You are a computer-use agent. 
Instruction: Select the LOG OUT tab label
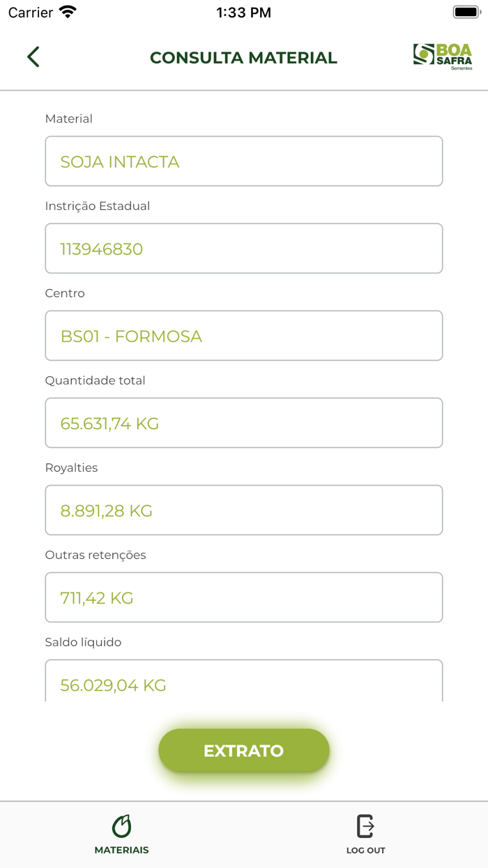[x=365, y=851]
